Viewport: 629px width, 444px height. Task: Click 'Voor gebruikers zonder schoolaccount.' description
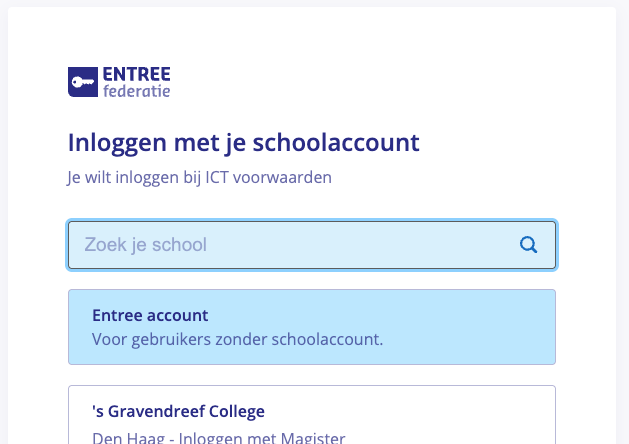pos(237,339)
